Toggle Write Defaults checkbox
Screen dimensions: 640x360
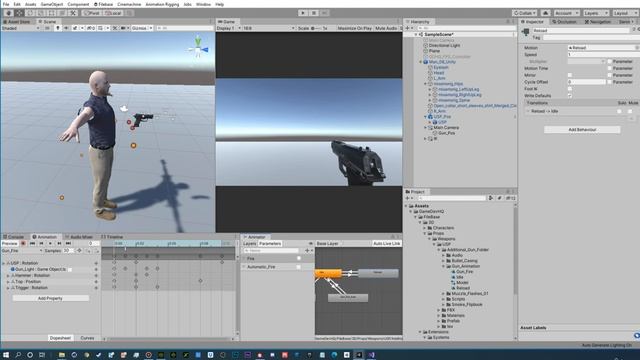click(570, 96)
